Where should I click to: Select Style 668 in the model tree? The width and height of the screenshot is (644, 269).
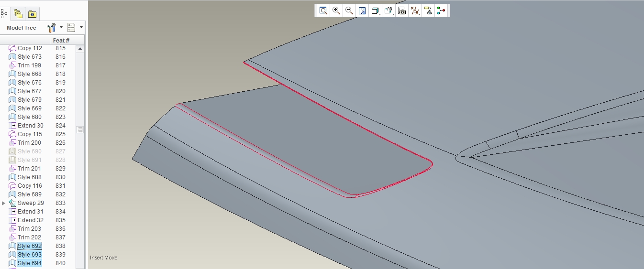pos(30,74)
